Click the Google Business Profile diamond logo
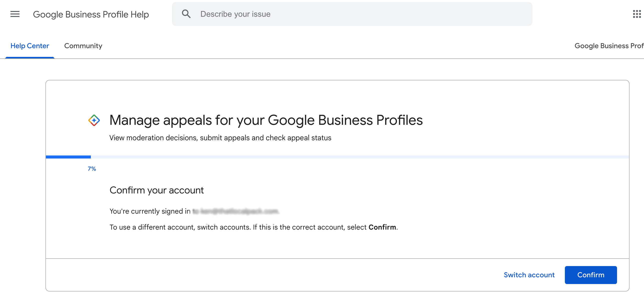 [x=94, y=120]
